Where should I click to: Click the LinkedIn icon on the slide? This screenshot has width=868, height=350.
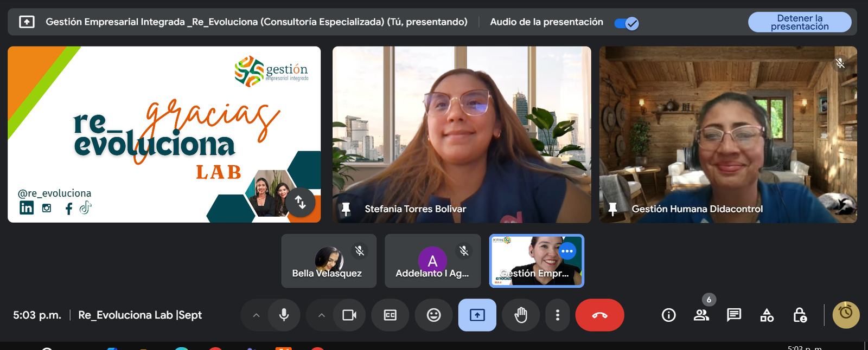coord(27,208)
